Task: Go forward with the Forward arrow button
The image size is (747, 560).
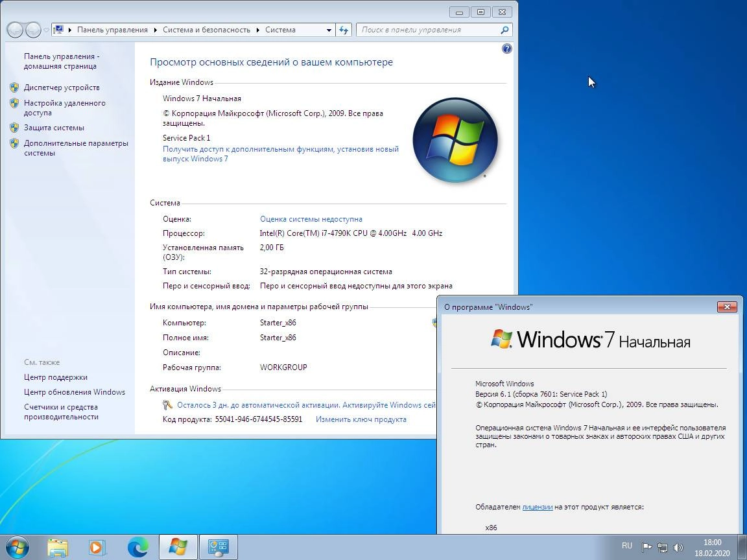Action: (x=33, y=30)
